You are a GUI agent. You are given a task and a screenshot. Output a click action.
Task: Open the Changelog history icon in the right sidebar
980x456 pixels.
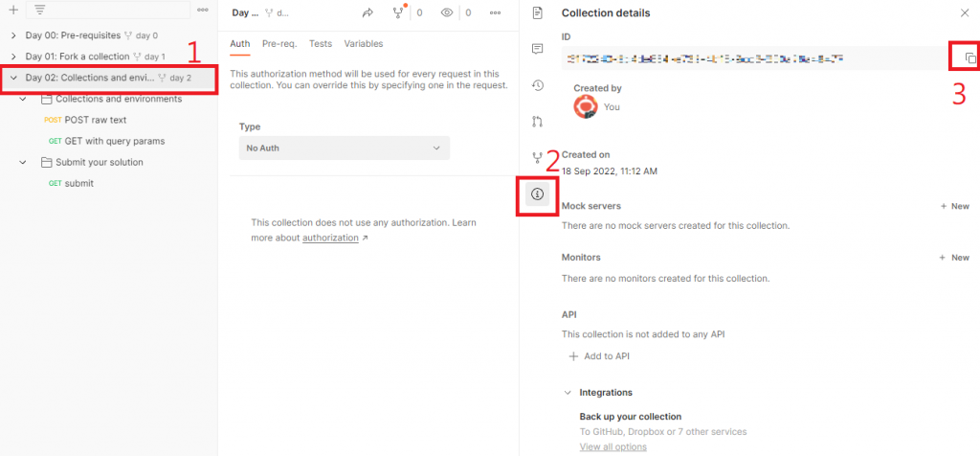click(537, 85)
